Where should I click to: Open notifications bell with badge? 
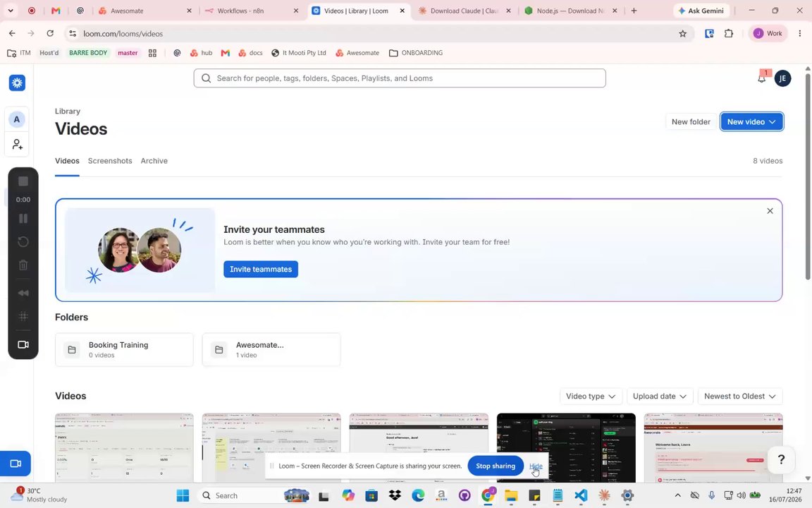762,78
